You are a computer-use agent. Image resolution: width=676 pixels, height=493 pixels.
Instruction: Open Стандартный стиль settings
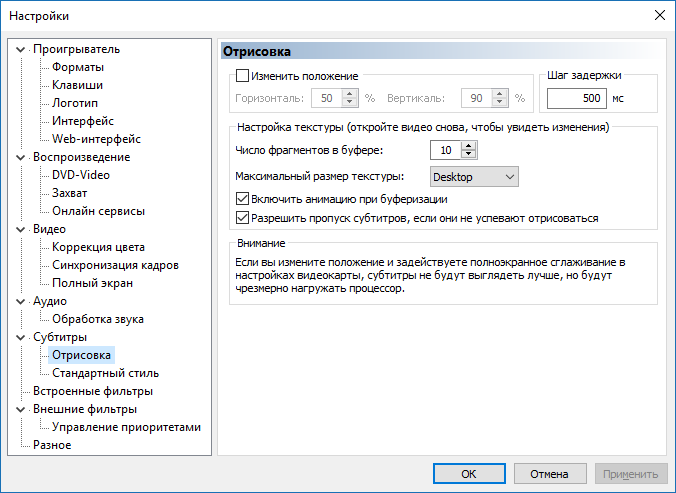[x=106, y=373]
